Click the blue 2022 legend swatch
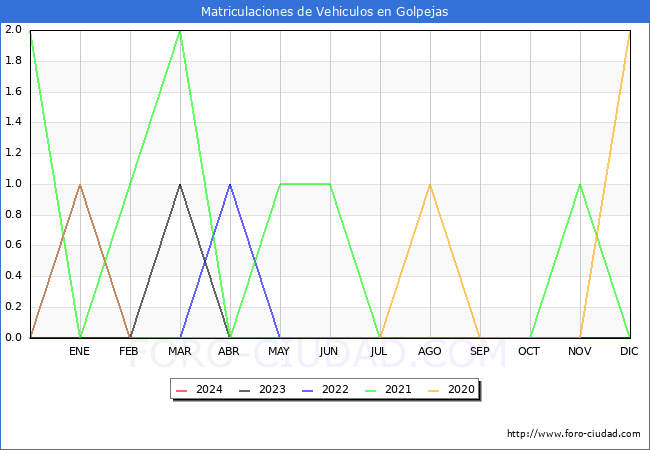Viewport: 650px width, 450px height. pos(308,390)
